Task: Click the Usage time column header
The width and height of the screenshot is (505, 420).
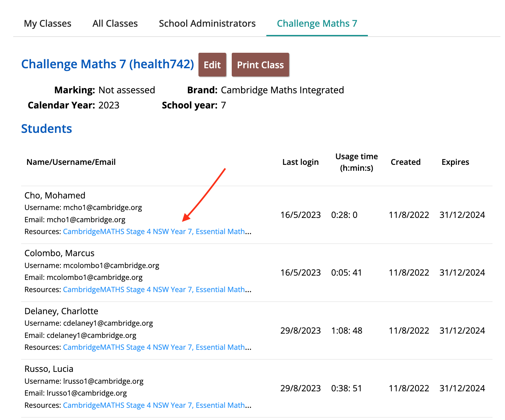Action: pyautogui.click(x=356, y=162)
